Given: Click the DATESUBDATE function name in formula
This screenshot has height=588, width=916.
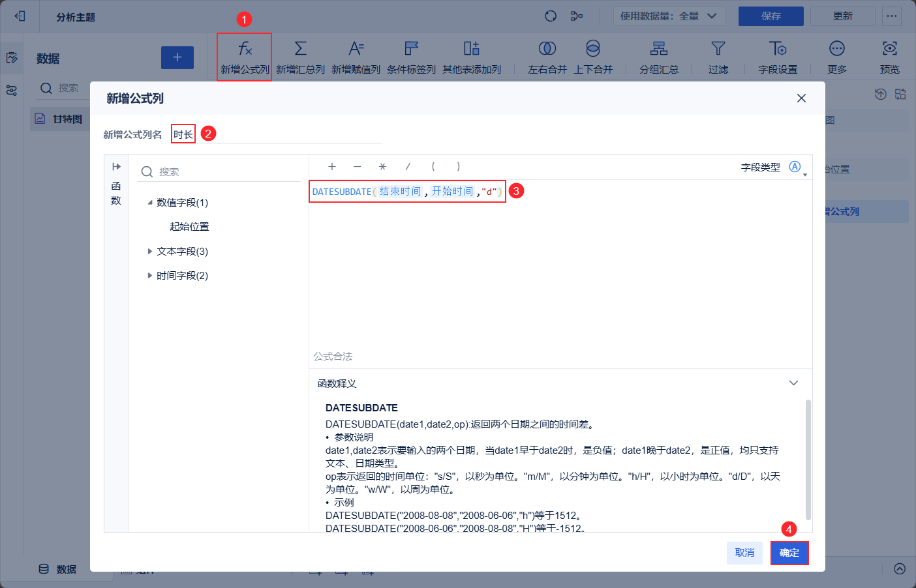Looking at the screenshot, I should click(342, 192).
